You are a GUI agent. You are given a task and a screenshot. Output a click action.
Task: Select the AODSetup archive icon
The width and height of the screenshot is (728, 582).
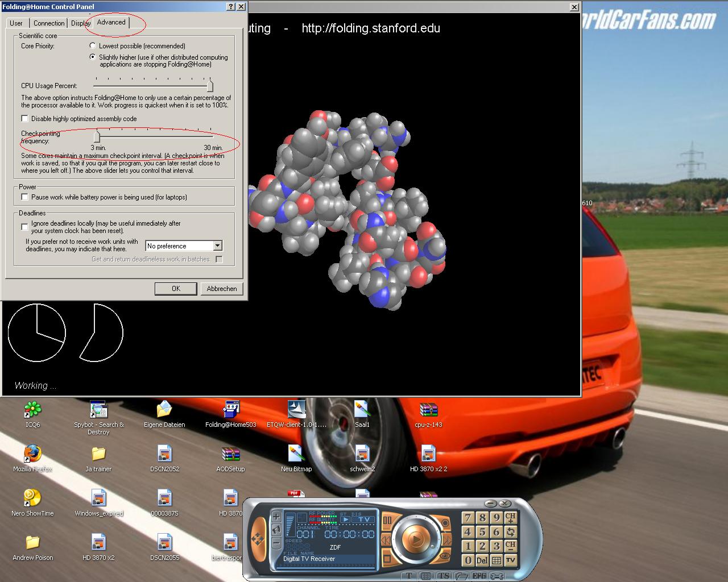click(x=230, y=459)
